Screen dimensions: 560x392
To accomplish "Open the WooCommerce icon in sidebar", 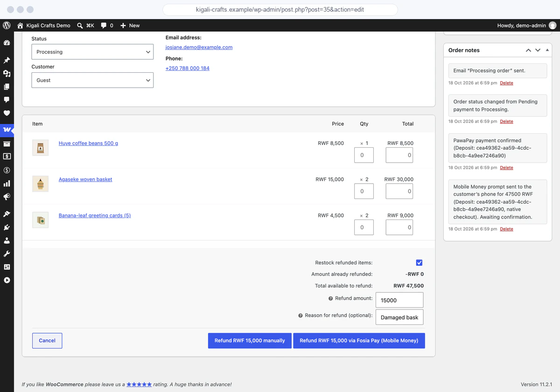I will (x=7, y=130).
